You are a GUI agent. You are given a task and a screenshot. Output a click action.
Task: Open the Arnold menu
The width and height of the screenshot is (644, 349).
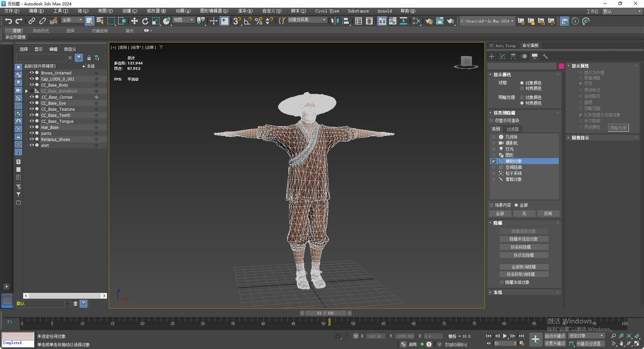(384, 11)
